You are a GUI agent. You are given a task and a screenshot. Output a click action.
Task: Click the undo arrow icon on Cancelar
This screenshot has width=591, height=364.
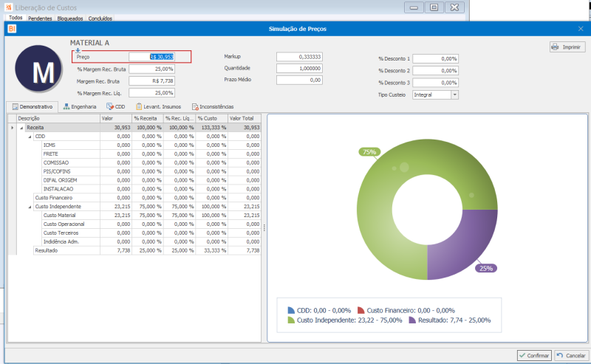[x=560, y=355]
